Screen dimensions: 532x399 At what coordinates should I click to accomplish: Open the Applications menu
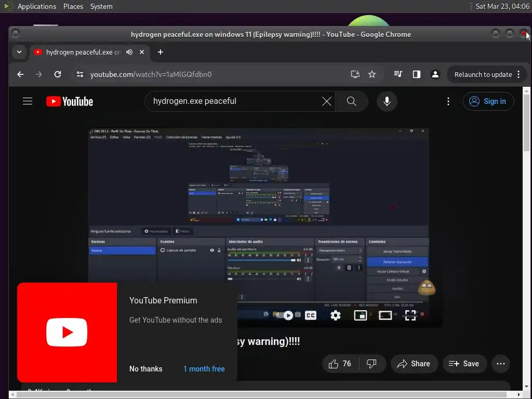pos(37,6)
